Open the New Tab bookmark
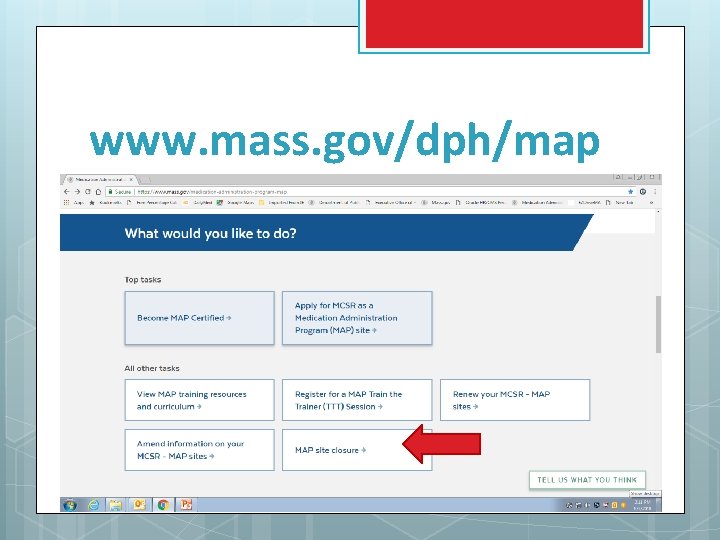This screenshot has width=720, height=540. click(x=620, y=202)
